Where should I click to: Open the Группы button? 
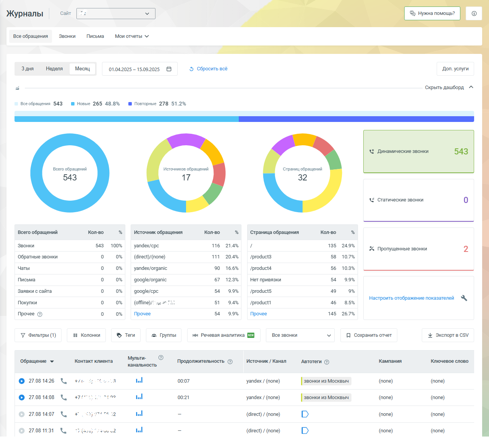(x=164, y=335)
